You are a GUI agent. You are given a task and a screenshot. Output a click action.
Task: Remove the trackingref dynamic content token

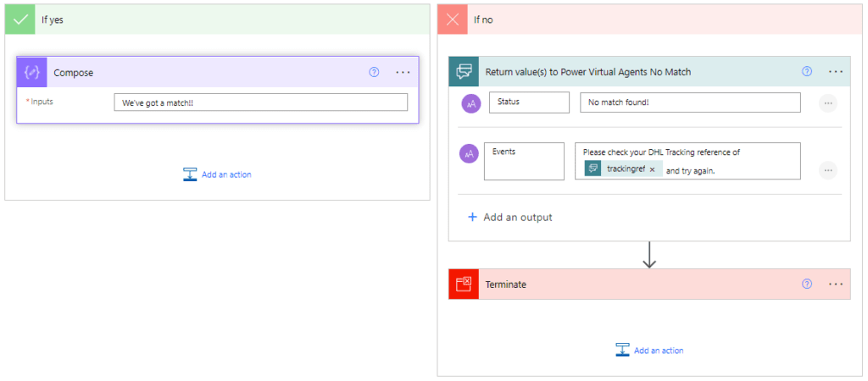pos(652,169)
